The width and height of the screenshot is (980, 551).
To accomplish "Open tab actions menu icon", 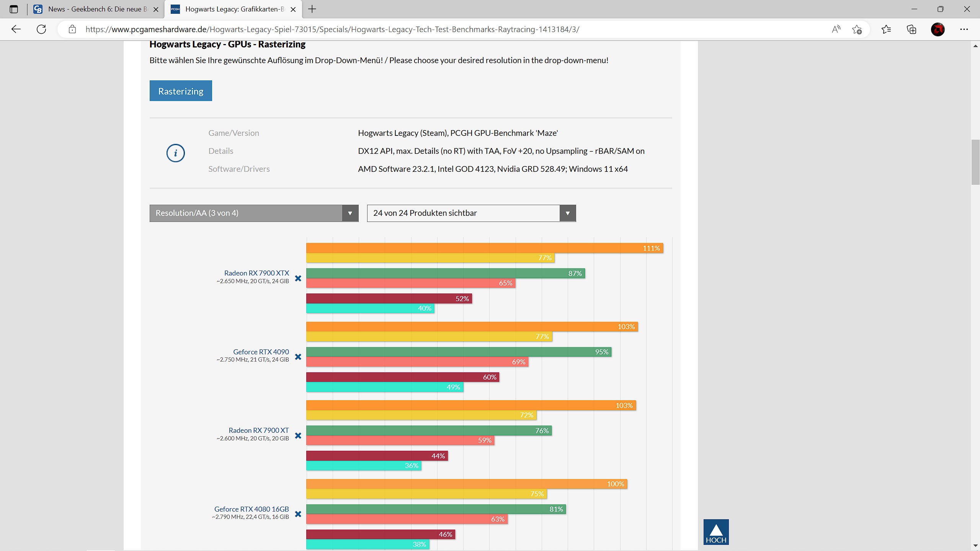I will [x=14, y=9].
